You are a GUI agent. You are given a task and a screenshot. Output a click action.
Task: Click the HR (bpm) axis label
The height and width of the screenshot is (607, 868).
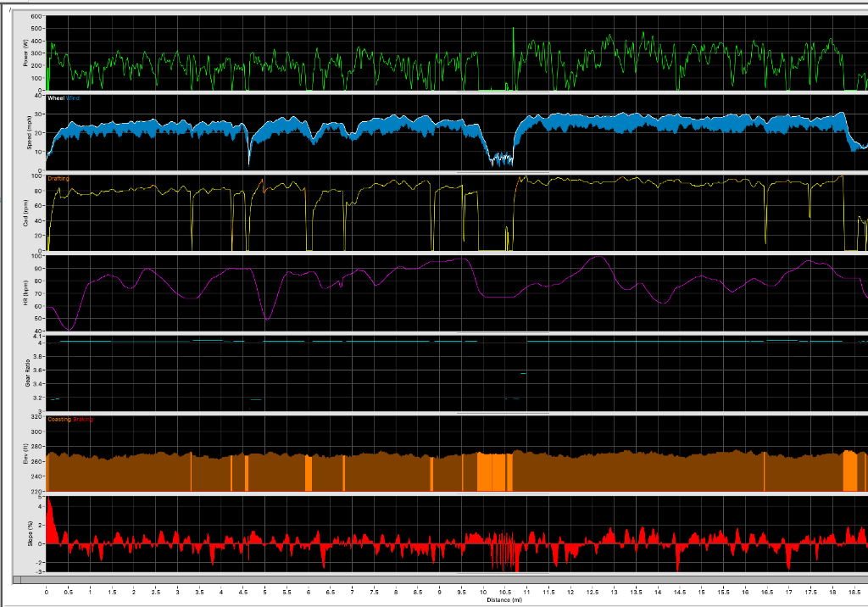point(26,292)
